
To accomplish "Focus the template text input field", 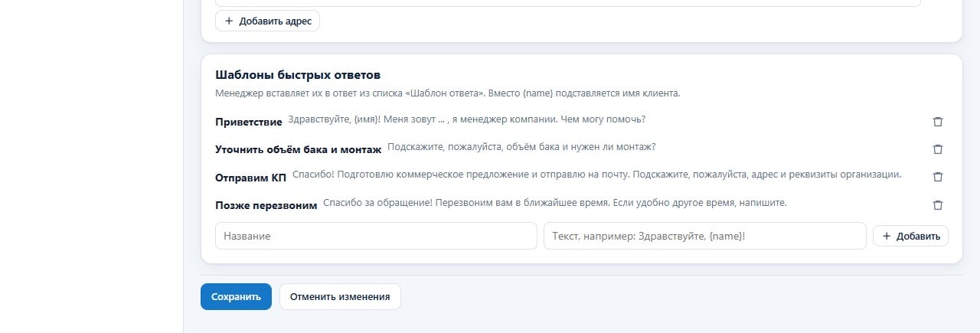I will click(x=704, y=236).
